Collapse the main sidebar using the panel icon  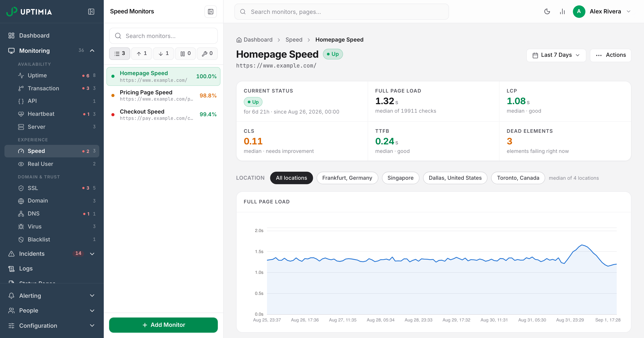pyautogui.click(x=91, y=11)
